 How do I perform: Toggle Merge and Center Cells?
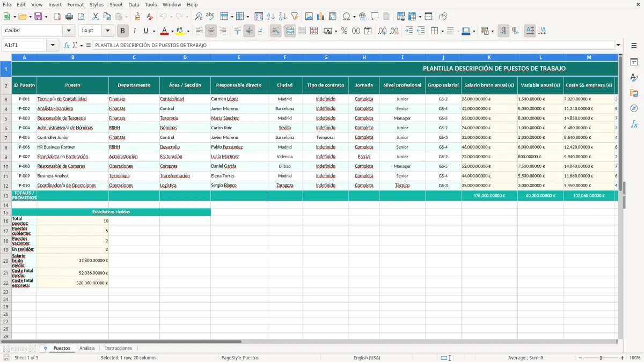pos(290,31)
